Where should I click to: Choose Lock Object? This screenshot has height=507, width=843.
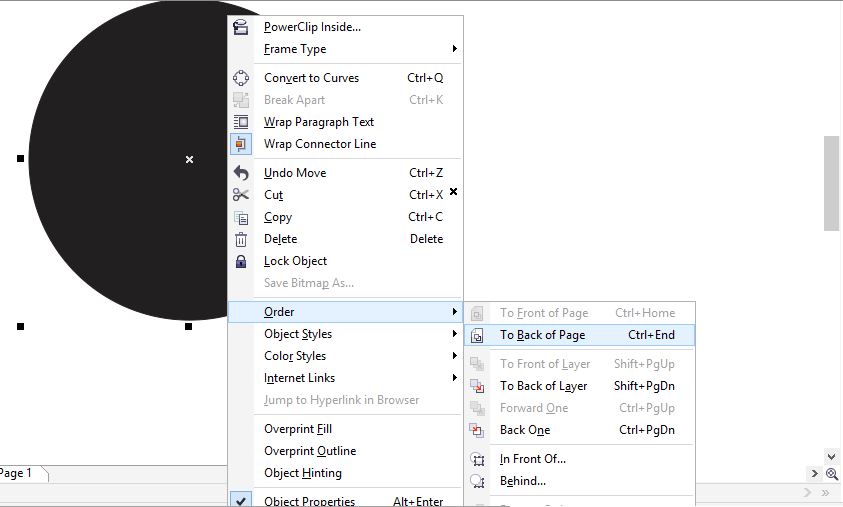tap(345, 261)
